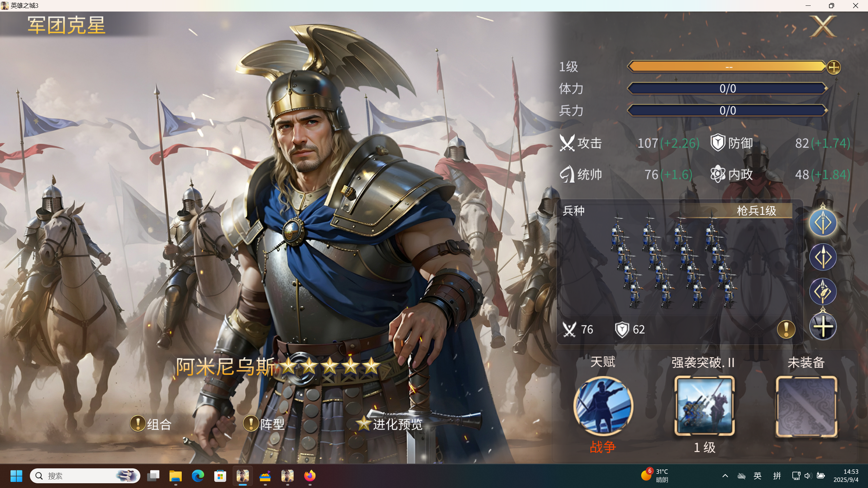
Task: Select the top spear troop type icon
Action: [823, 222]
